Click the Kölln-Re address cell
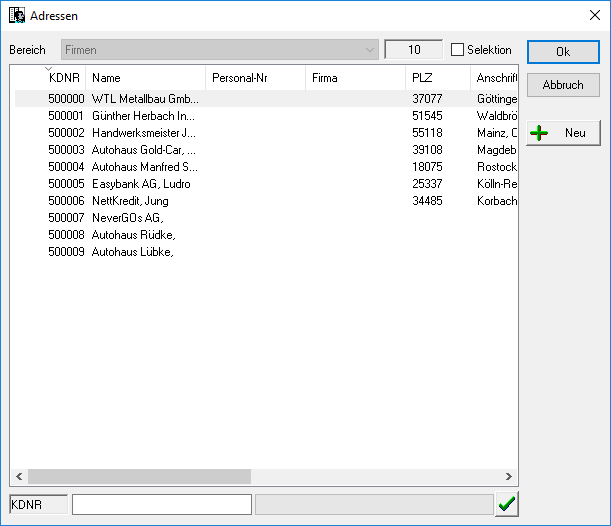 (x=497, y=184)
